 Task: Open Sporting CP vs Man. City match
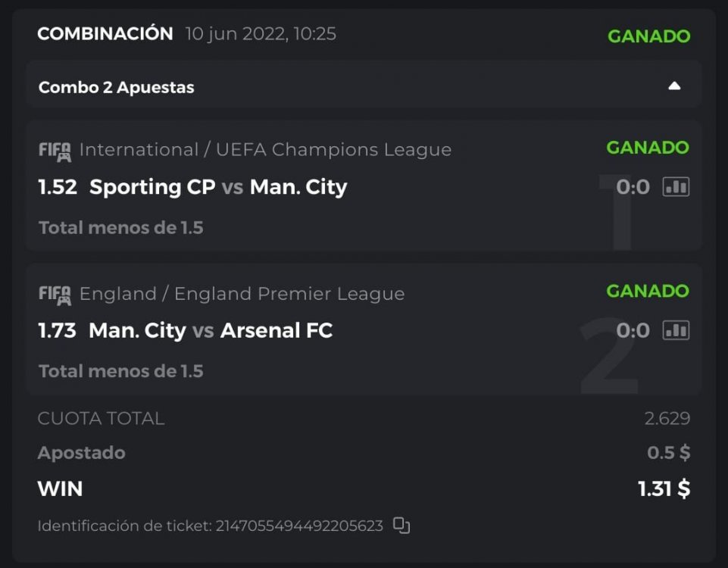click(218, 187)
